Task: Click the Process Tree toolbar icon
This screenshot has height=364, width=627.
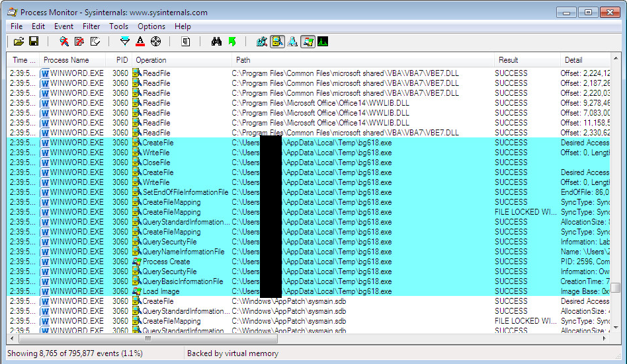Action: 186,42
